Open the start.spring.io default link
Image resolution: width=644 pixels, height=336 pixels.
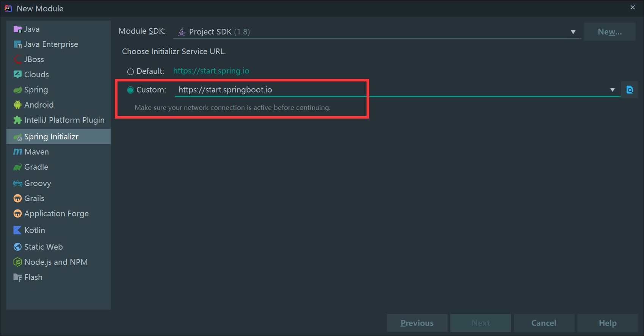click(x=211, y=71)
